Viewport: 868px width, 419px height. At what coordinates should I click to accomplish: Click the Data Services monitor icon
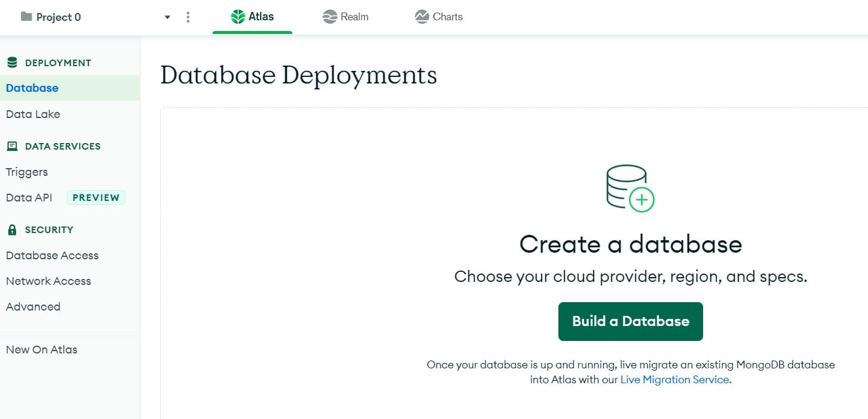(x=12, y=146)
